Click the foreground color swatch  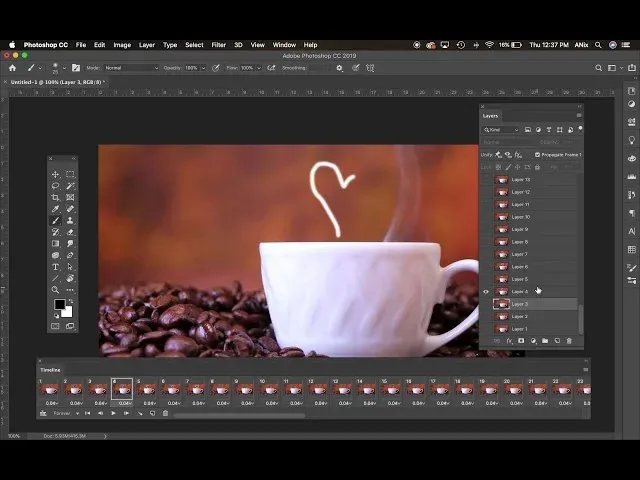pos(60,304)
